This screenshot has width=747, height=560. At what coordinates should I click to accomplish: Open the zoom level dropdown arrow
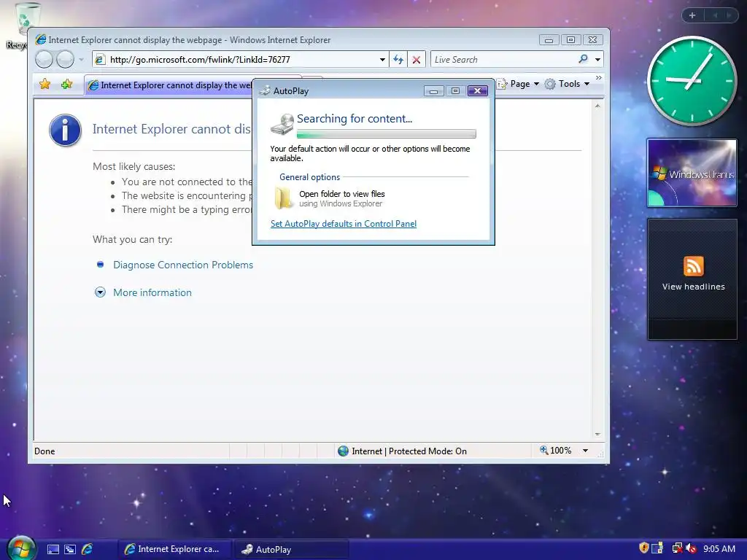[586, 451]
